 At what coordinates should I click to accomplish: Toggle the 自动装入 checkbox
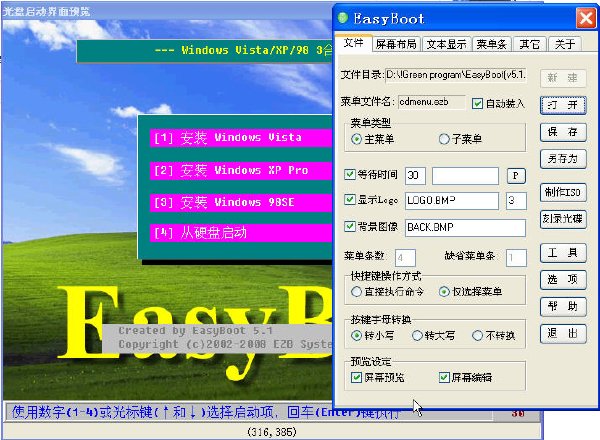pyautogui.click(x=477, y=103)
